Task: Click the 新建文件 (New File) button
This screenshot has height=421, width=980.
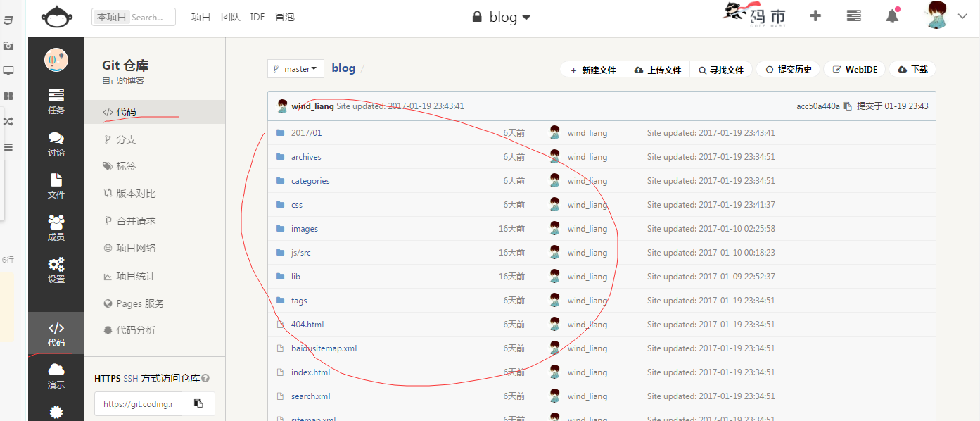Action: click(x=592, y=70)
